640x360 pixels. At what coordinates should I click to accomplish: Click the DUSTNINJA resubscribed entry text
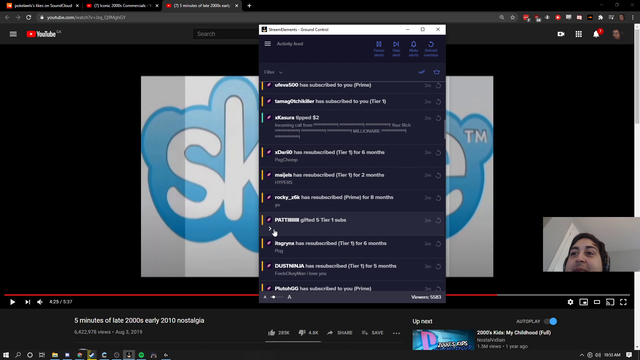(336, 266)
